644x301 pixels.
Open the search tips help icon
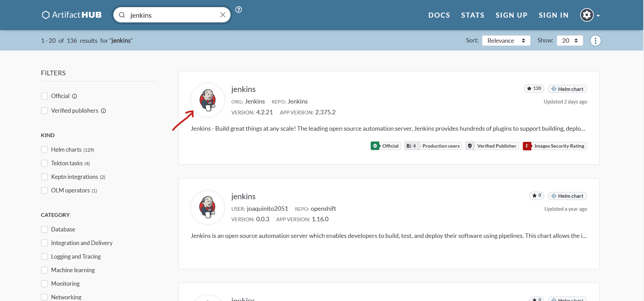click(239, 10)
